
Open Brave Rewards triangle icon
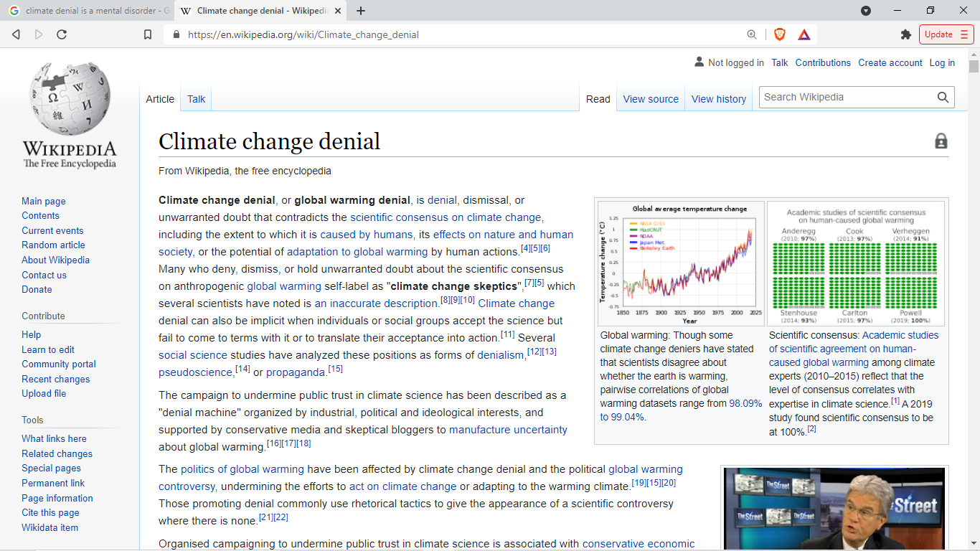[x=804, y=34]
